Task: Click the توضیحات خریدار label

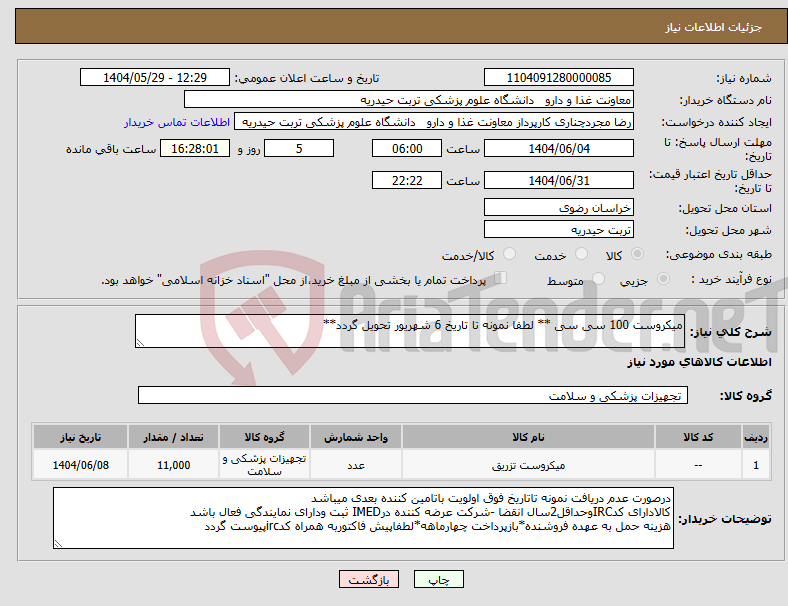Action: tap(725, 519)
